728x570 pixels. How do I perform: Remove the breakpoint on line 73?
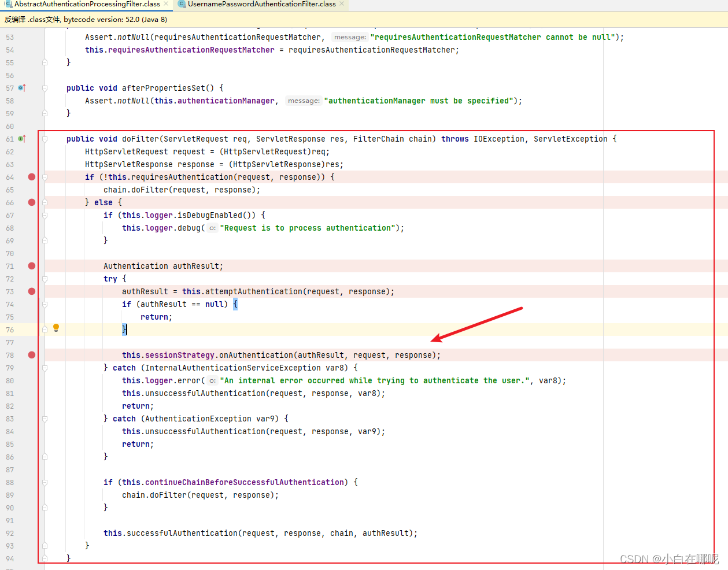pyautogui.click(x=32, y=291)
